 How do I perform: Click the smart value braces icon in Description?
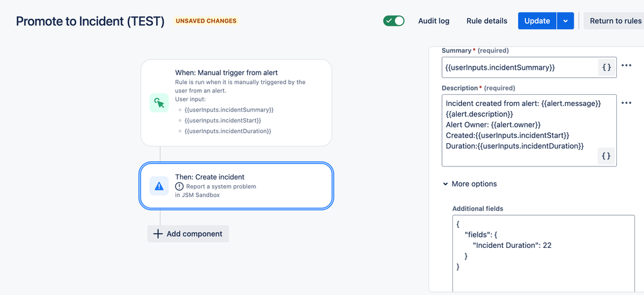[x=606, y=156]
